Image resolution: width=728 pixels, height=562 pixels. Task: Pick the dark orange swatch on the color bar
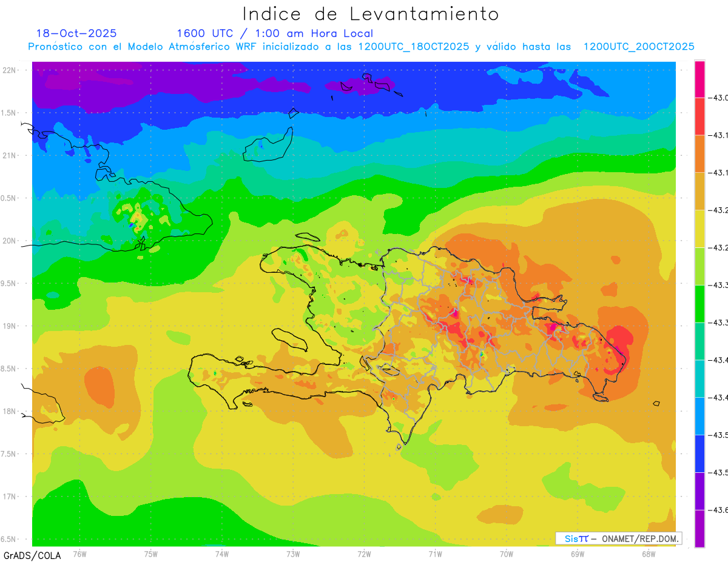click(699, 154)
